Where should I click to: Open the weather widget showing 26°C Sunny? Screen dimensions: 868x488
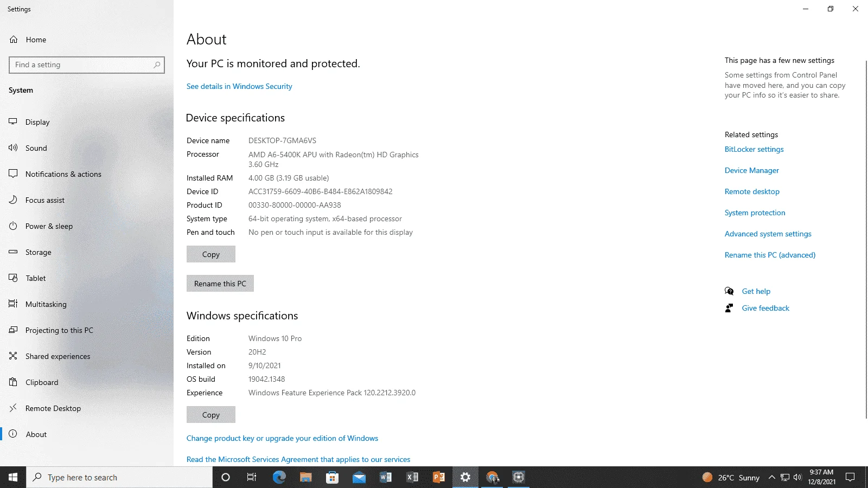[x=731, y=477]
